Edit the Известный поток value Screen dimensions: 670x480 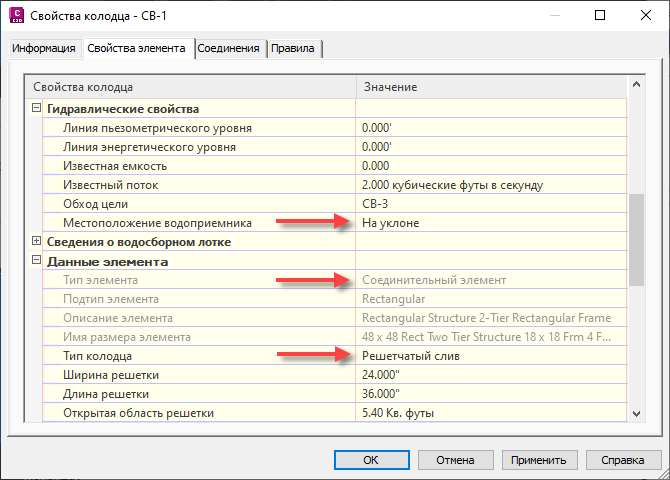[490, 185]
